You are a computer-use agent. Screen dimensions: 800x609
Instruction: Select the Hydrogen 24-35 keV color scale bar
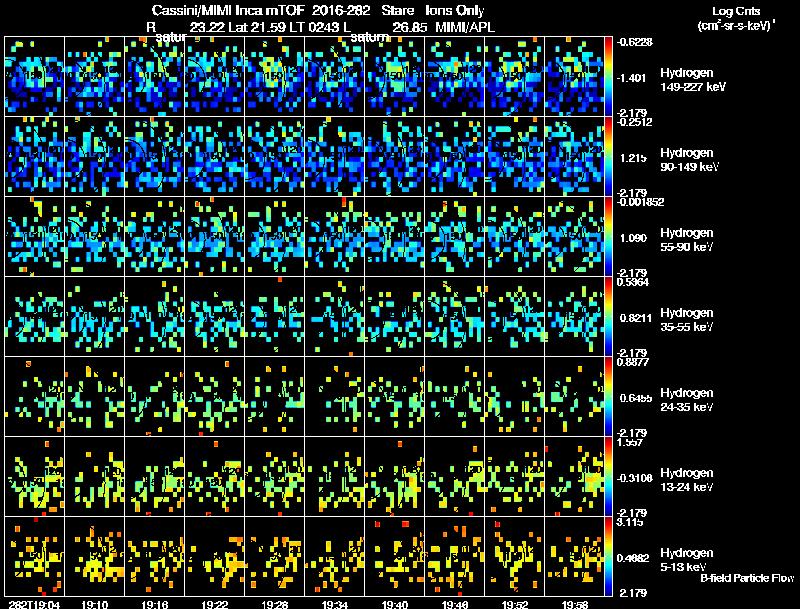608,396
